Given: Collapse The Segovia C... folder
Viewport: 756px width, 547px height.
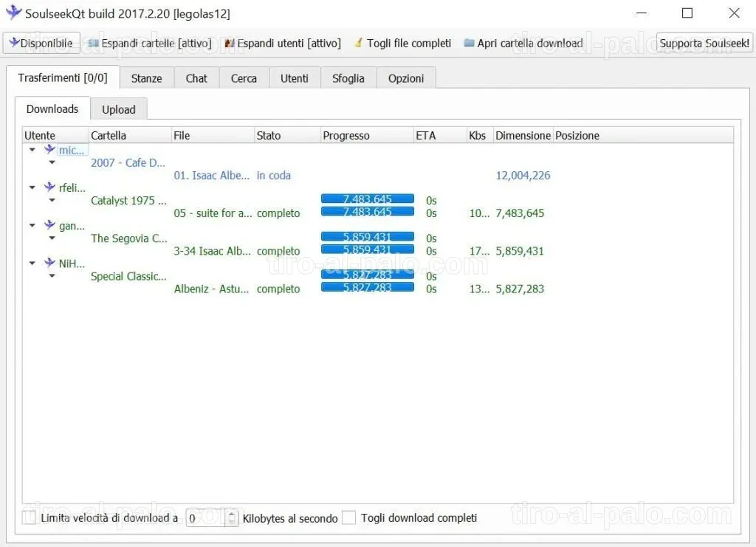Looking at the screenshot, I should pyautogui.click(x=52, y=238).
